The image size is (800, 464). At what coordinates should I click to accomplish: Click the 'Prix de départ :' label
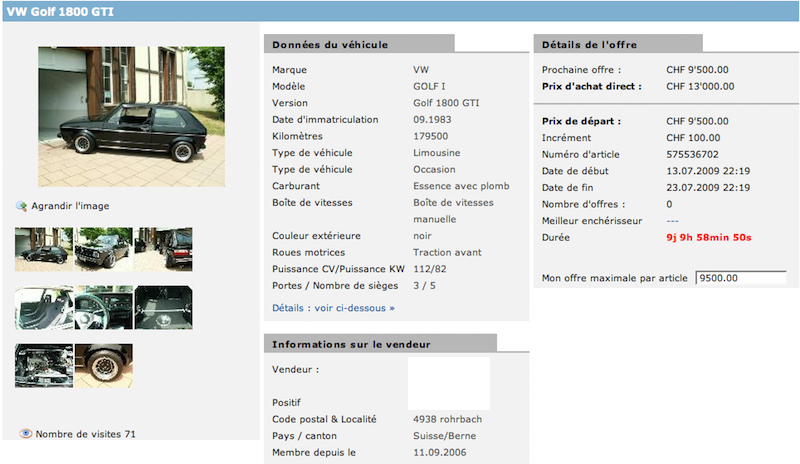click(x=581, y=121)
